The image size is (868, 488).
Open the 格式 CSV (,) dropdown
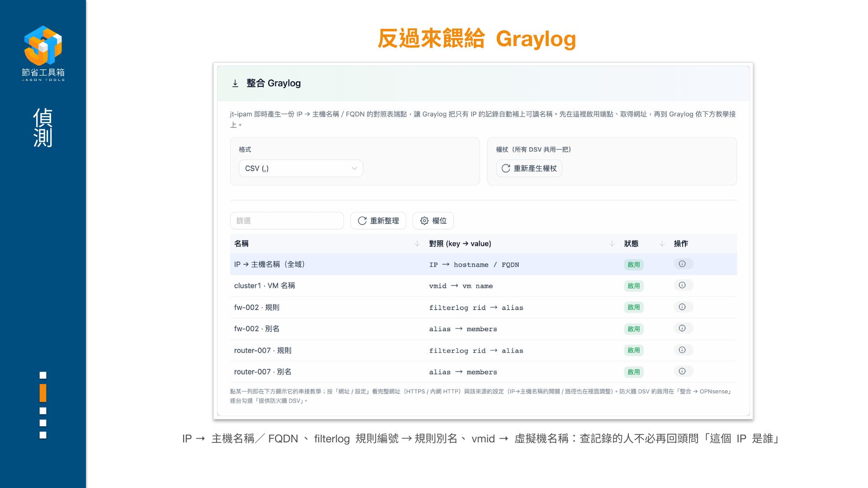[x=301, y=168]
